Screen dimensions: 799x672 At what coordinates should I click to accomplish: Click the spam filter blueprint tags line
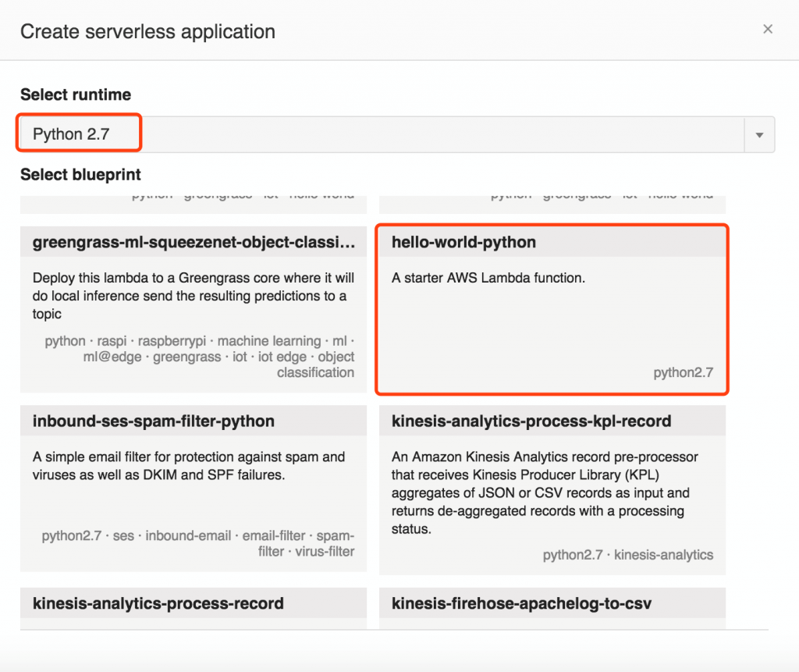198,543
